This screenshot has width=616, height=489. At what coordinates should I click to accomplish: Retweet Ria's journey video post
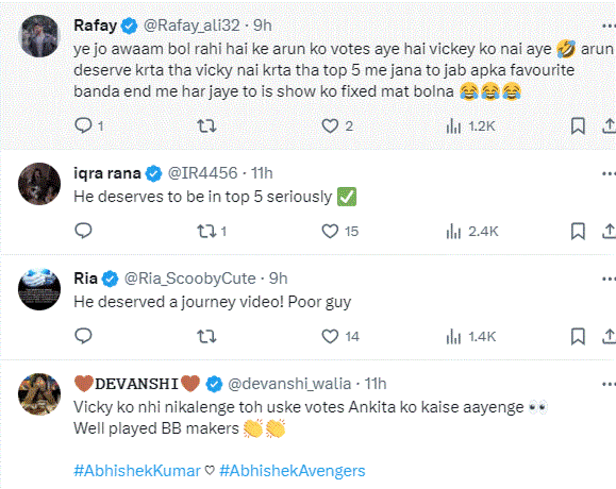click(207, 337)
